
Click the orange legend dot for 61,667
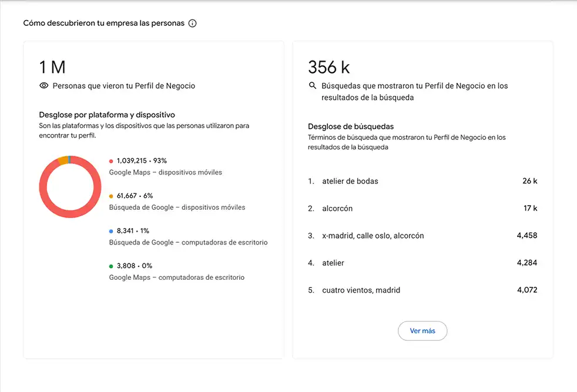tap(111, 196)
